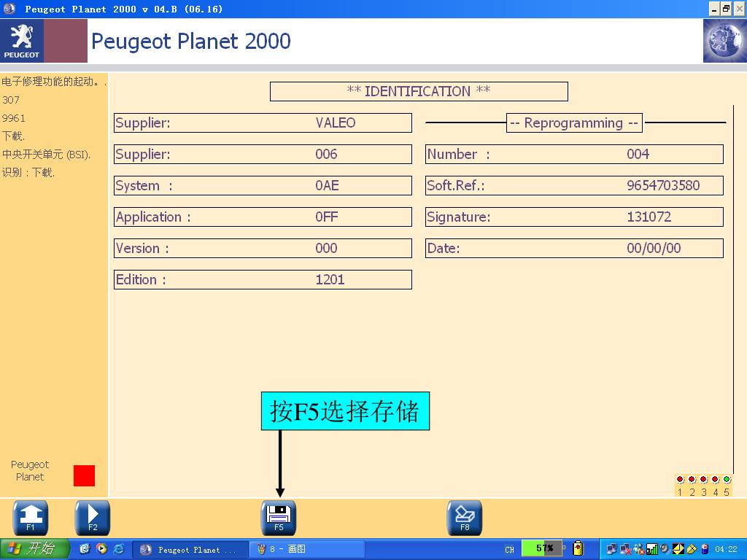Click the globe icon in the header
The image size is (747, 560).
(724, 41)
